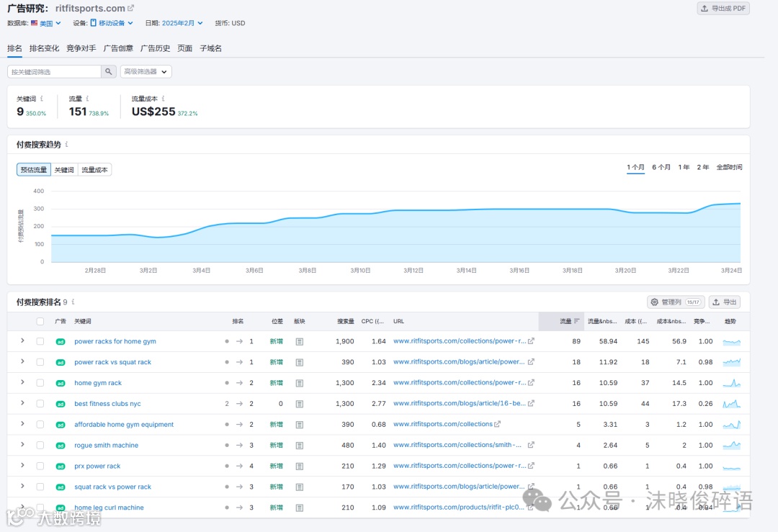Select the 流量成本 chart metric button
778x532 pixels.
coord(95,170)
